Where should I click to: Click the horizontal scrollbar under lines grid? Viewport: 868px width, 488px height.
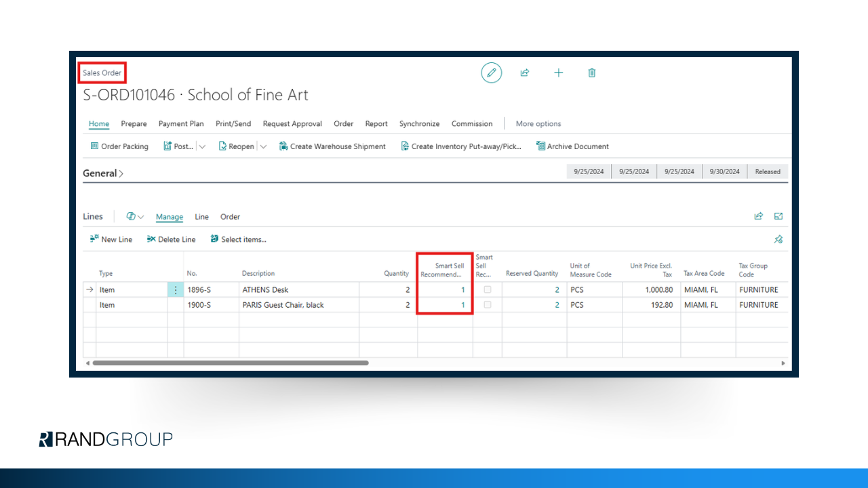(231, 363)
